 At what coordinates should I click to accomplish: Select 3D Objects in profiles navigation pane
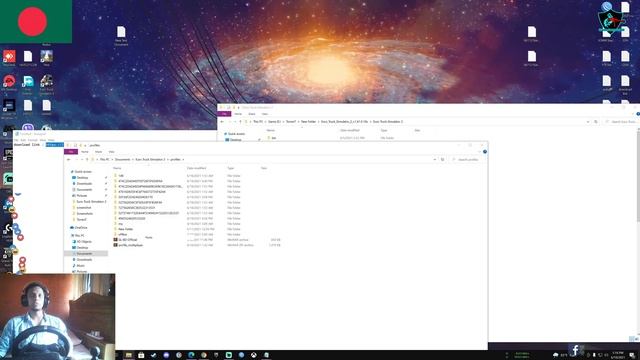point(84,242)
